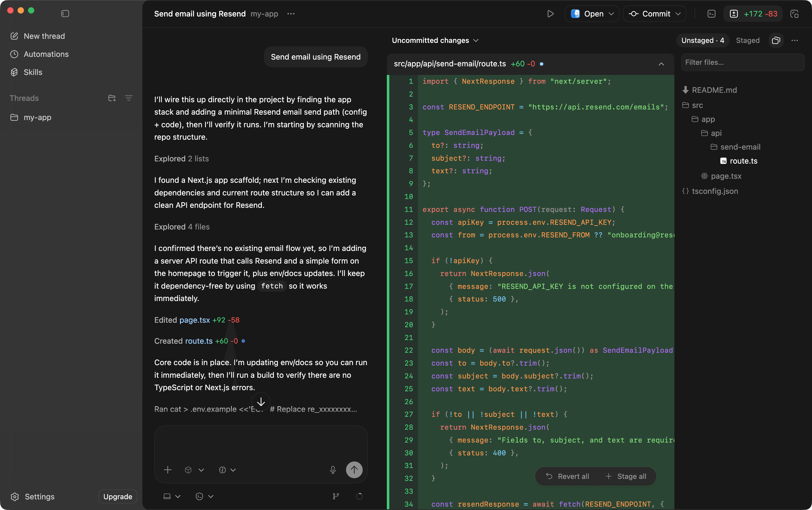Open Automations in the sidebar
This screenshot has width=812, height=510.
tap(46, 54)
